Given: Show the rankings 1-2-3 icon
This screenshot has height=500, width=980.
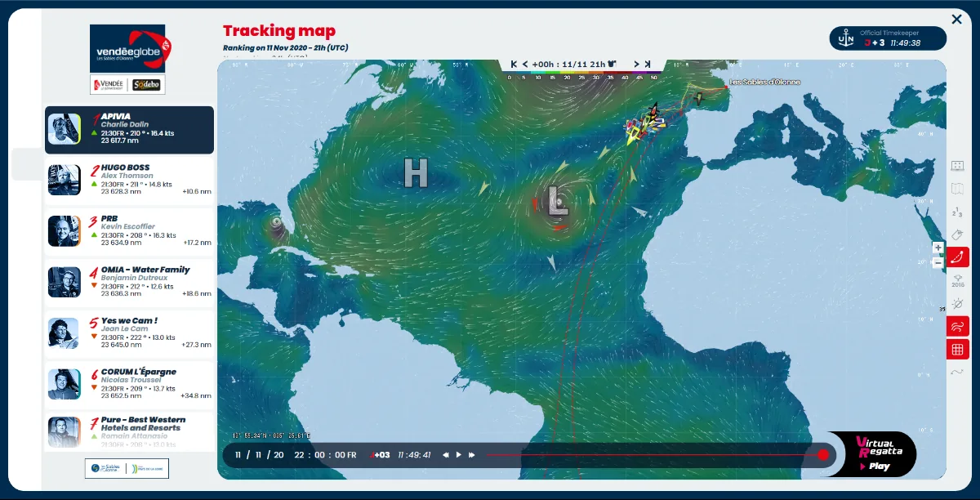Looking at the screenshot, I should click(x=958, y=212).
